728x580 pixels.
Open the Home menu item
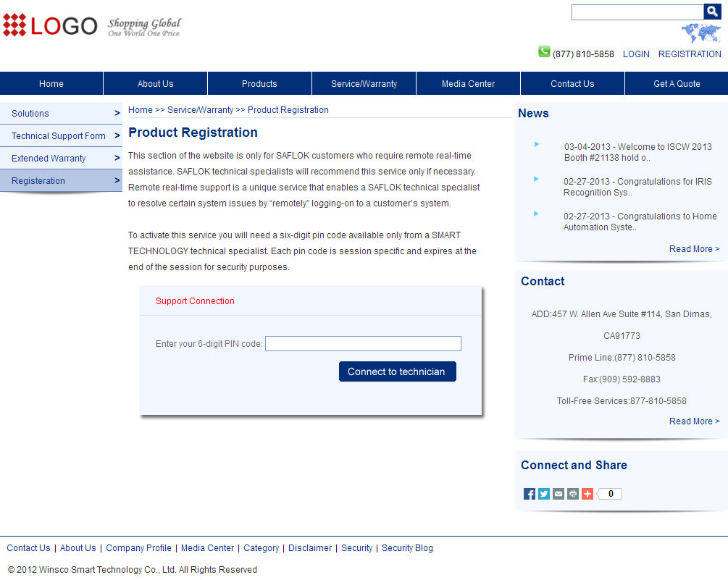click(51, 83)
